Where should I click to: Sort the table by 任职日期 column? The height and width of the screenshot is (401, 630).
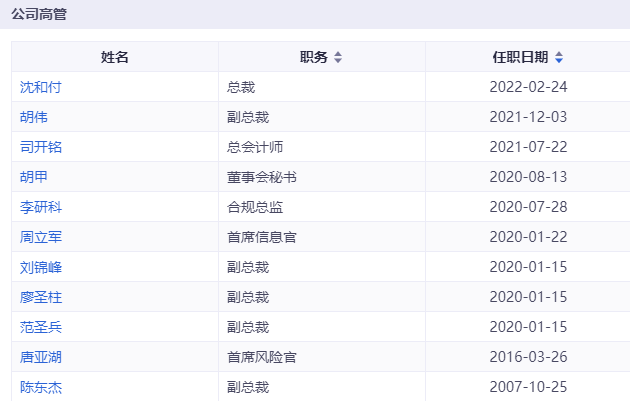[x=559, y=58]
